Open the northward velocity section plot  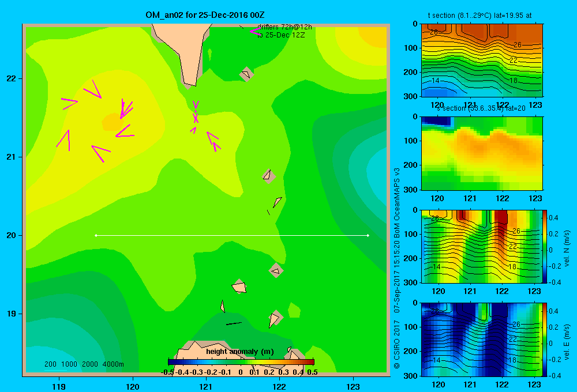click(481, 246)
